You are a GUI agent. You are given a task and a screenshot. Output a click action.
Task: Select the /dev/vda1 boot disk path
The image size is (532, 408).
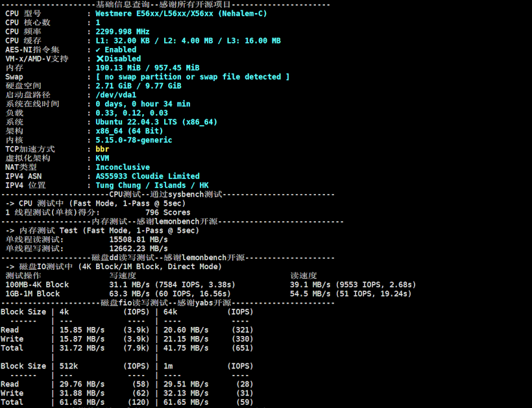coord(115,95)
